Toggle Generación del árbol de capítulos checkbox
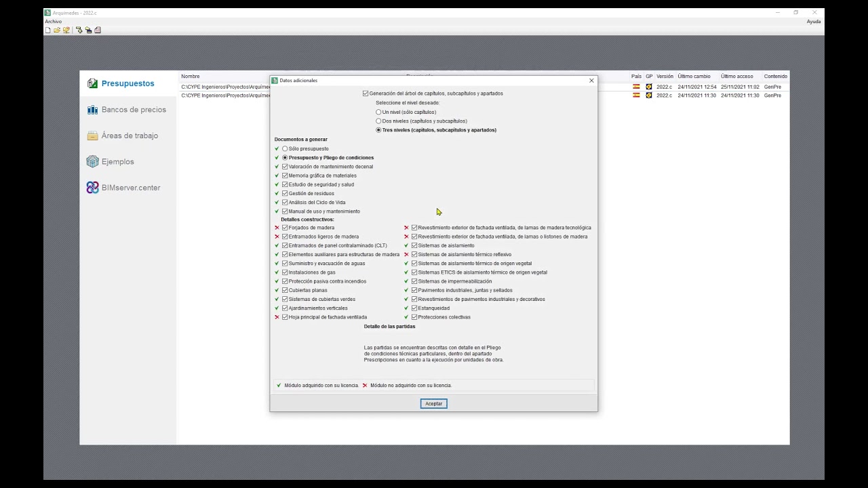Viewport: 868px width, 488px height. (366, 94)
